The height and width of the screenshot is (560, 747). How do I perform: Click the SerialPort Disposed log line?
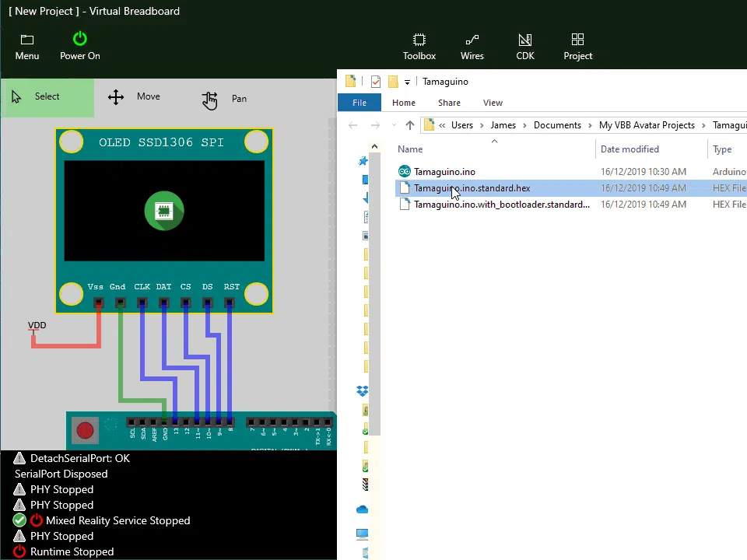tap(61, 474)
